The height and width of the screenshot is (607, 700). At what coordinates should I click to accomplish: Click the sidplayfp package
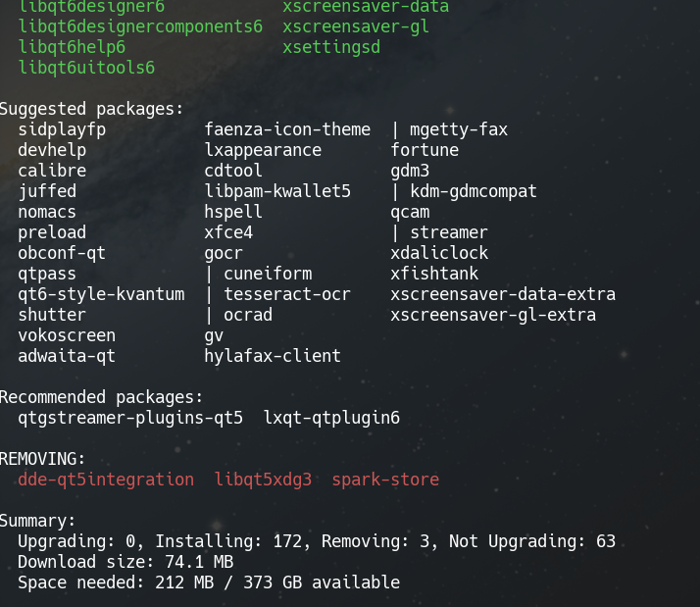click(62, 130)
